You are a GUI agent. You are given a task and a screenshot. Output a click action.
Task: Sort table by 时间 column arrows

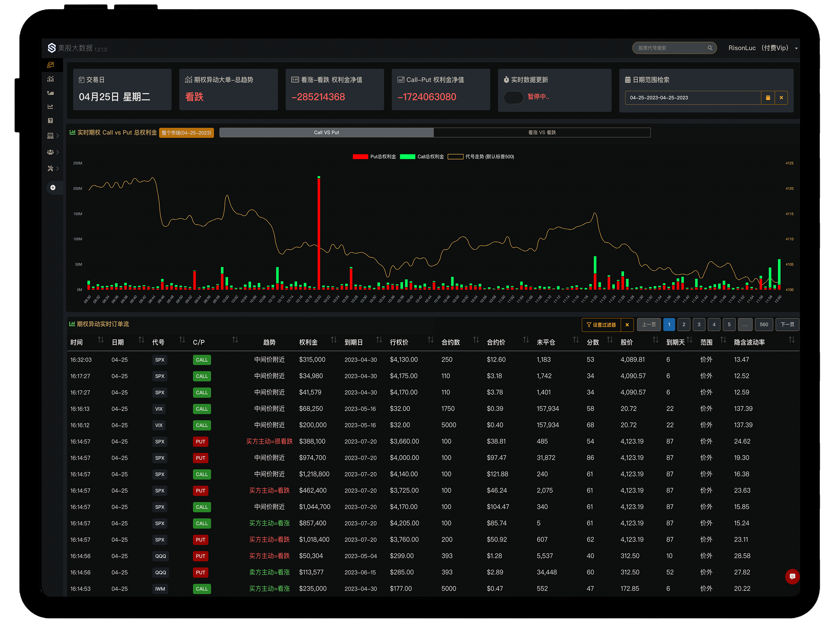coord(101,340)
